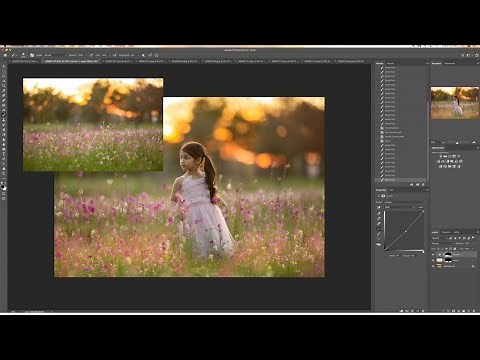Click the Home icon in options bar
Viewport: 480px width, 360px height.
[5, 55]
